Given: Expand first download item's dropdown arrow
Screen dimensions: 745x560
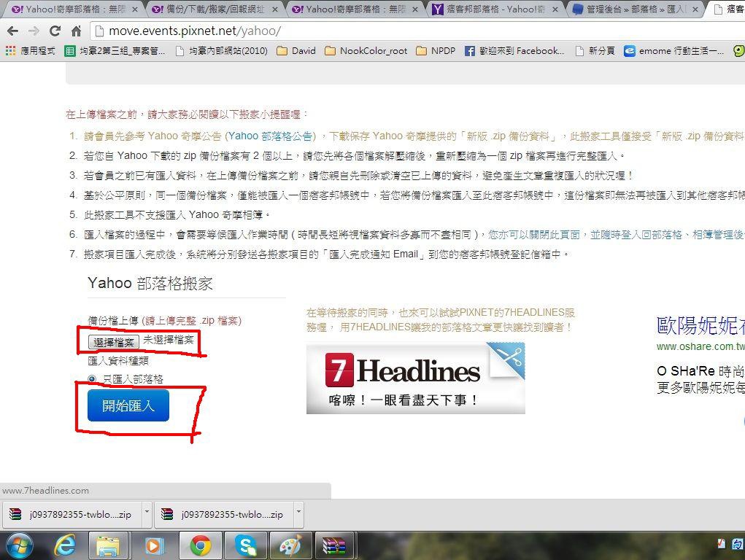Looking at the screenshot, I should (147, 513).
